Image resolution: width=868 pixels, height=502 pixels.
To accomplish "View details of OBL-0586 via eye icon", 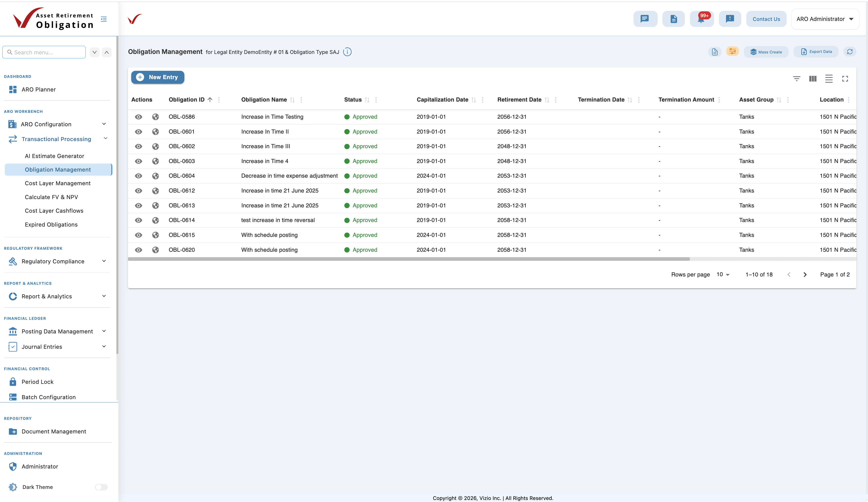I will pyautogui.click(x=139, y=117).
